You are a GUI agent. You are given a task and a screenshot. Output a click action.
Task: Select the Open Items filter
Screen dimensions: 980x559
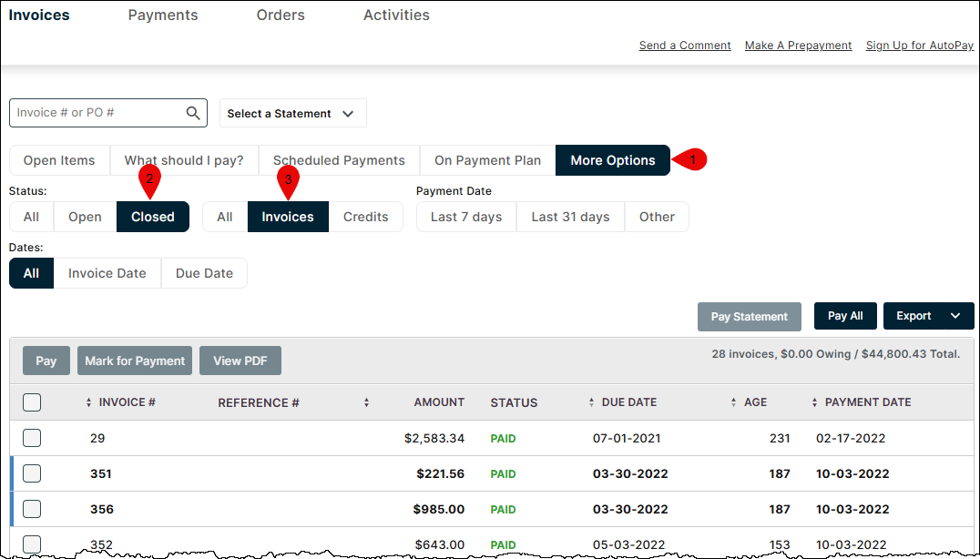pyautogui.click(x=59, y=160)
